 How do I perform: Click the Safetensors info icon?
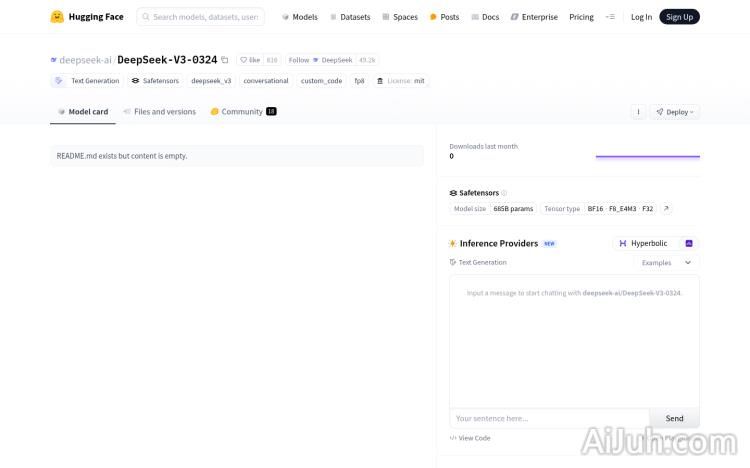[504, 193]
